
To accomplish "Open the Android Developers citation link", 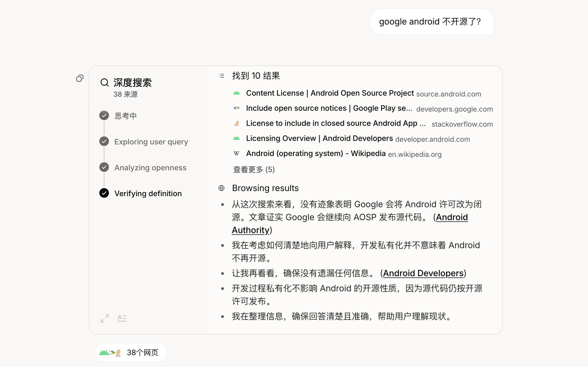I will (x=423, y=273).
